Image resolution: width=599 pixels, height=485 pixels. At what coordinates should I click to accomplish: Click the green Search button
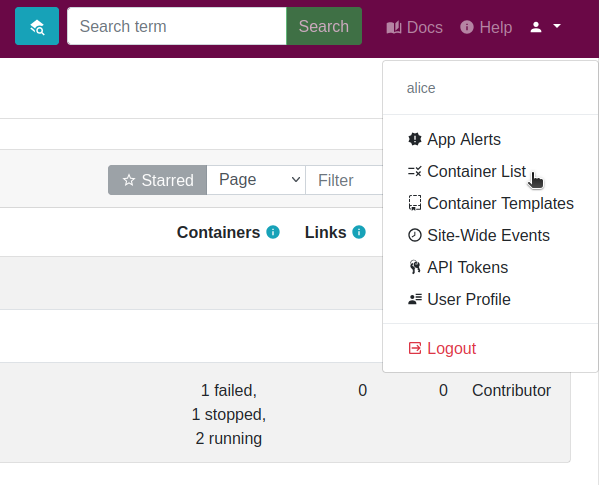point(324,26)
